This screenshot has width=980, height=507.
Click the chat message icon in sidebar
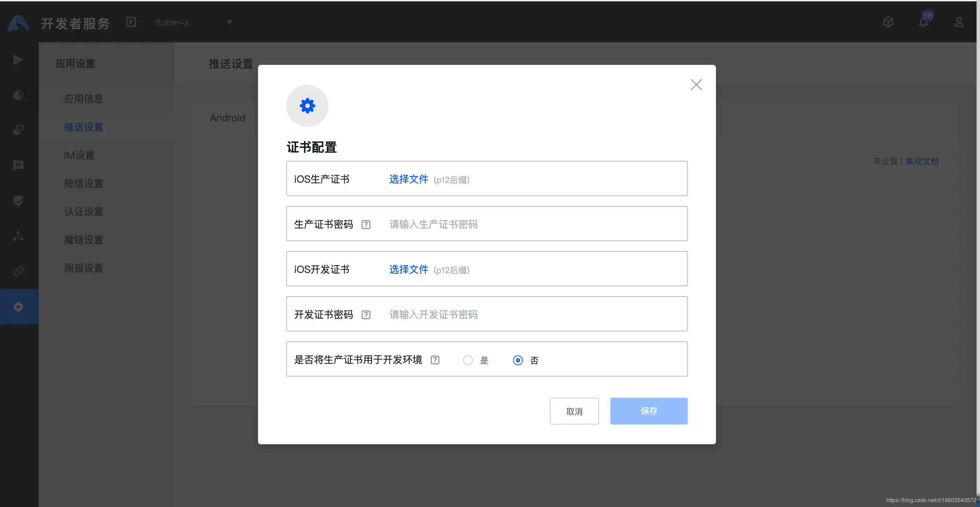pyautogui.click(x=18, y=165)
